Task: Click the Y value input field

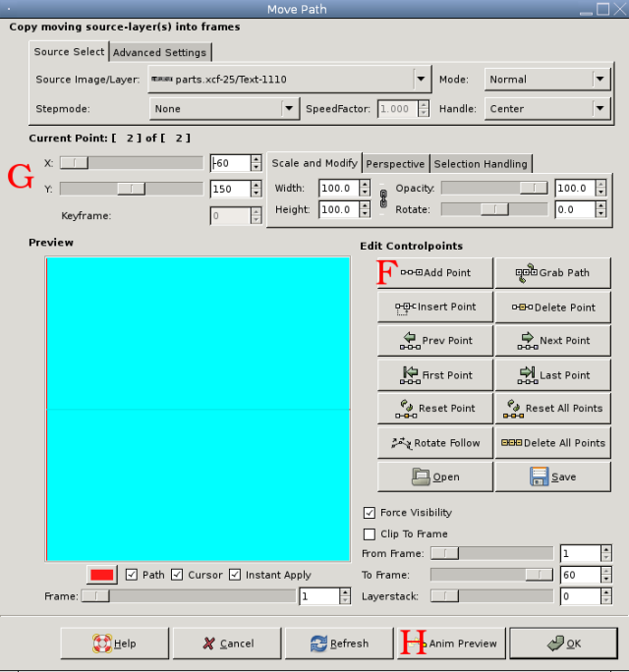Action: pos(230,189)
